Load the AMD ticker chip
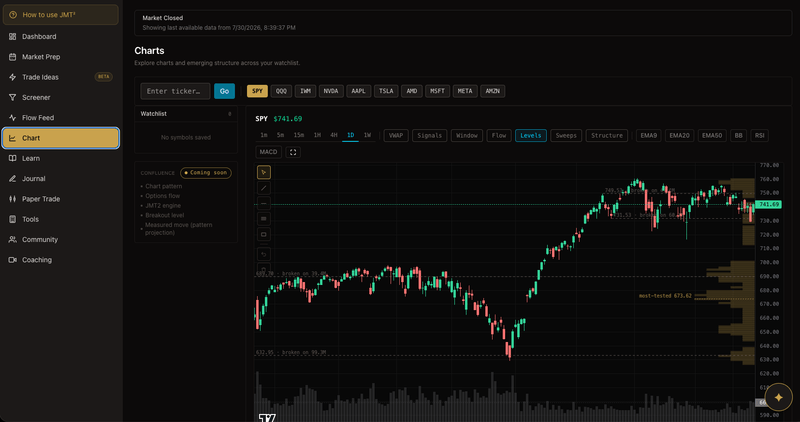Screen dimensions: 800x422 (412, 91)
